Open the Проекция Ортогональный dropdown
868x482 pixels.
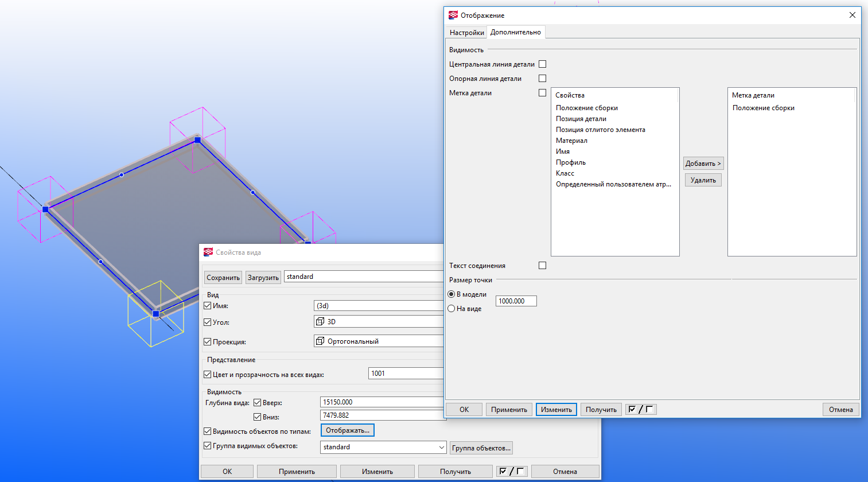[x=379, y=341]
